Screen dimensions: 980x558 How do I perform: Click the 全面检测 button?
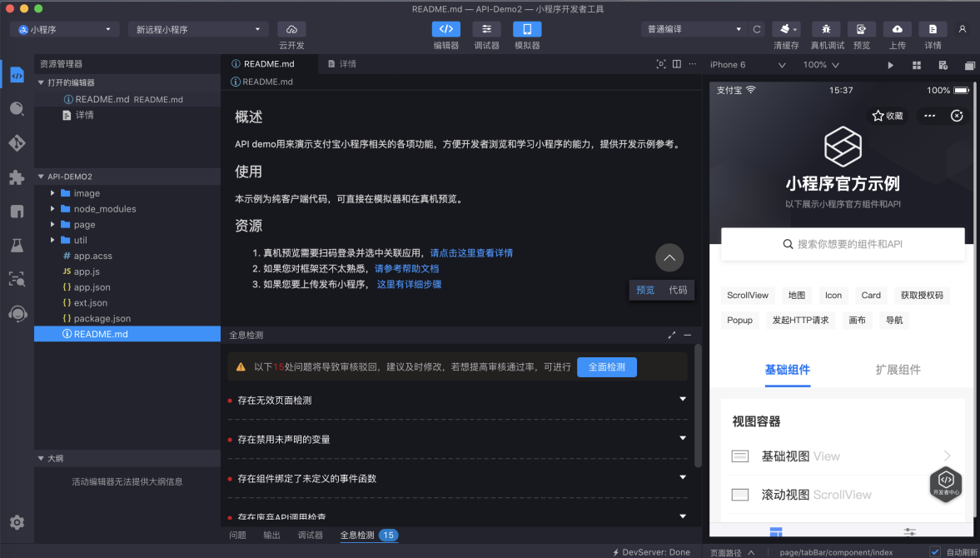point(607,366)
